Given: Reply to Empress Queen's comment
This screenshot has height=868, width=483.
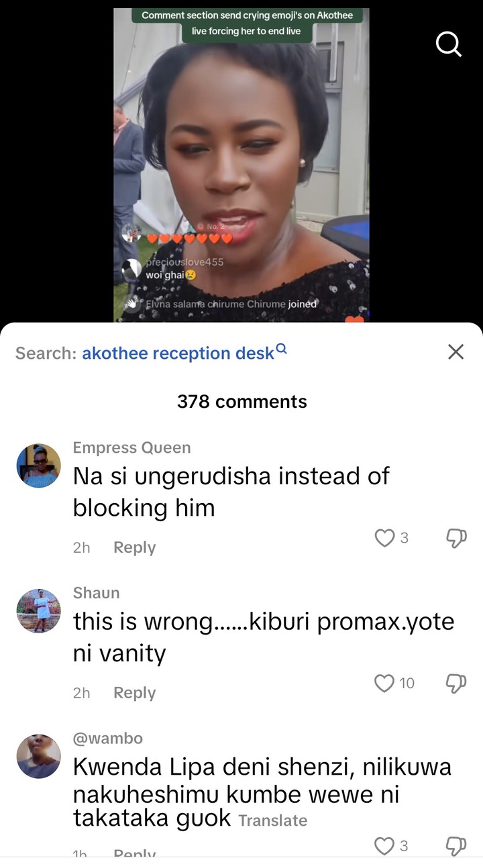Looking at the screenshot, I should (134, 547).
